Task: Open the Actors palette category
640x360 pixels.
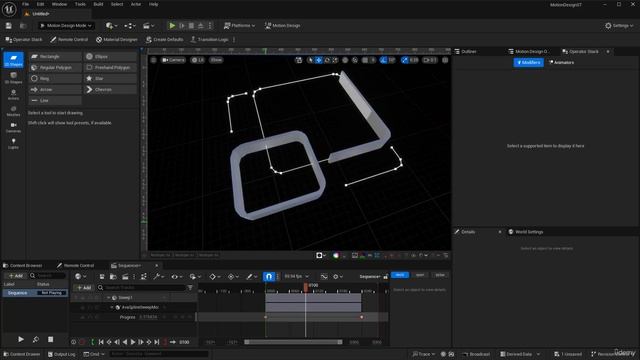Action: pos(13,94)
